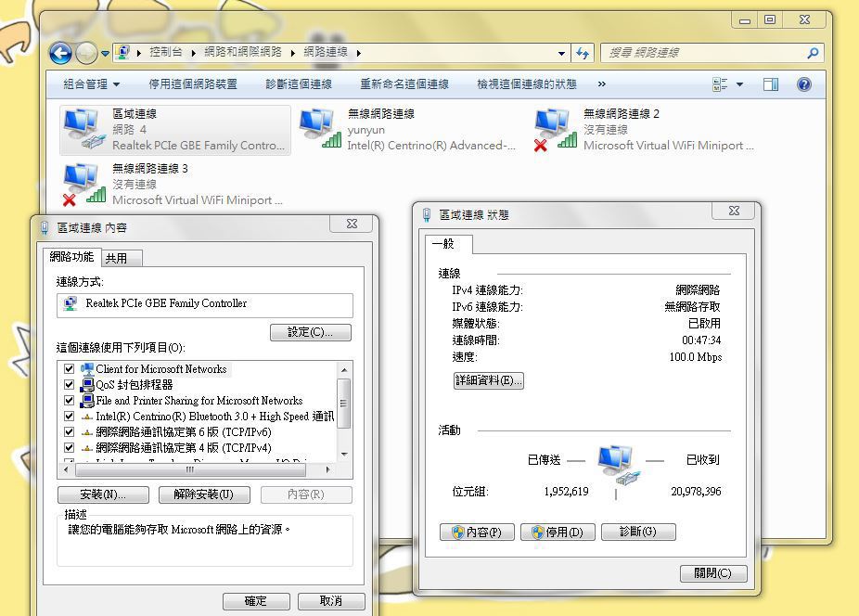
Task: Click the greyed forward navigation arrow
Action: click(x=86, y=53)
